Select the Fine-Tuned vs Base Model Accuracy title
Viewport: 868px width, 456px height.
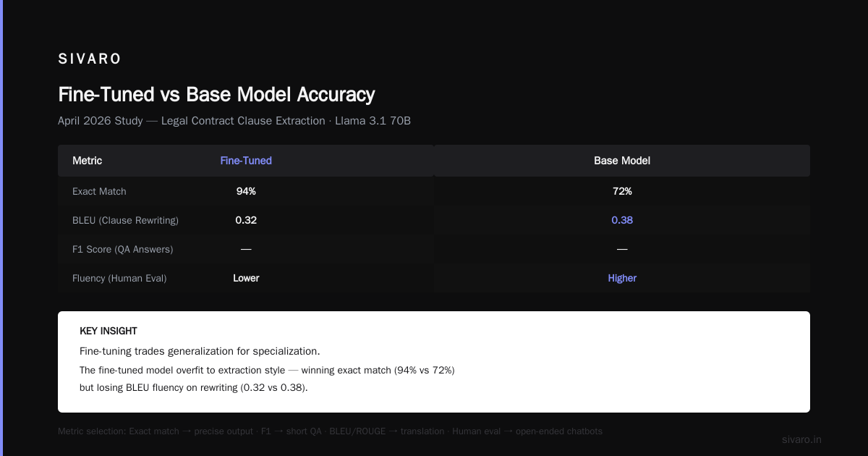pos(216,95)
